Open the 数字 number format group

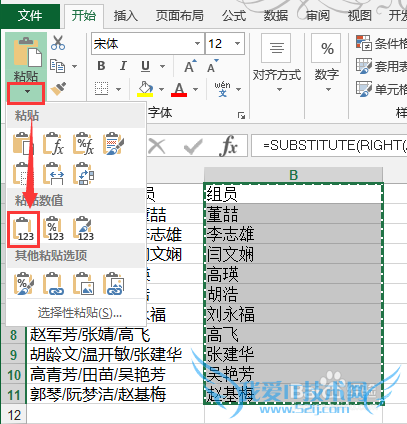coord(327,64)
